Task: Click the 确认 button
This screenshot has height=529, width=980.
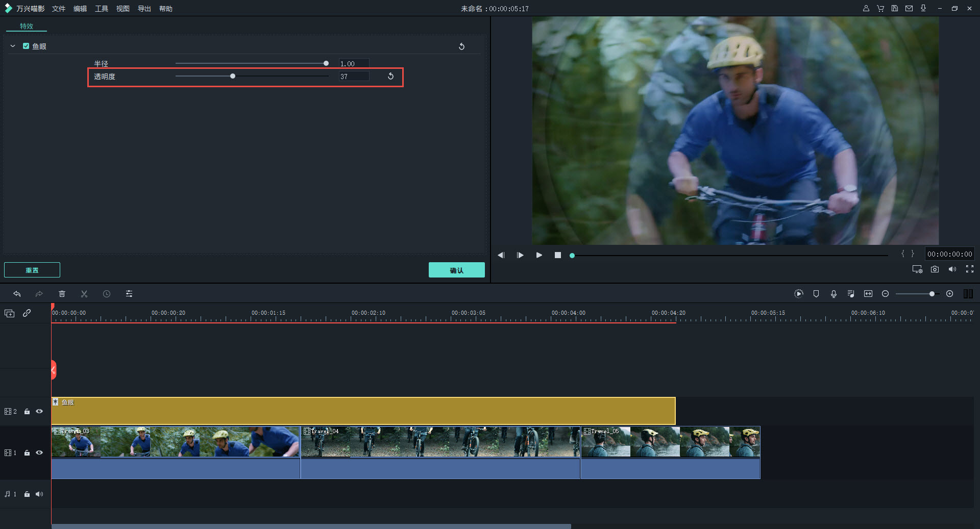Action: click(x=456, y=270)
